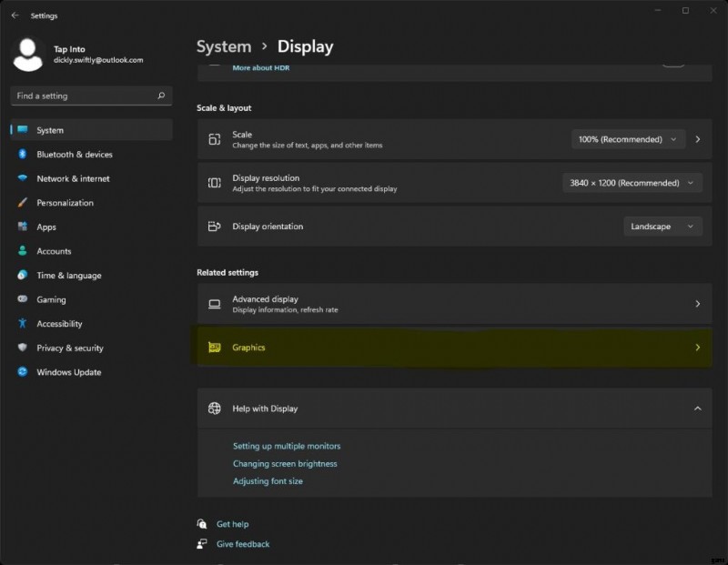Click the Advanced display laptop icon
Image resolution: width=728 pixels, height=565 pixels.
(214, 304)
